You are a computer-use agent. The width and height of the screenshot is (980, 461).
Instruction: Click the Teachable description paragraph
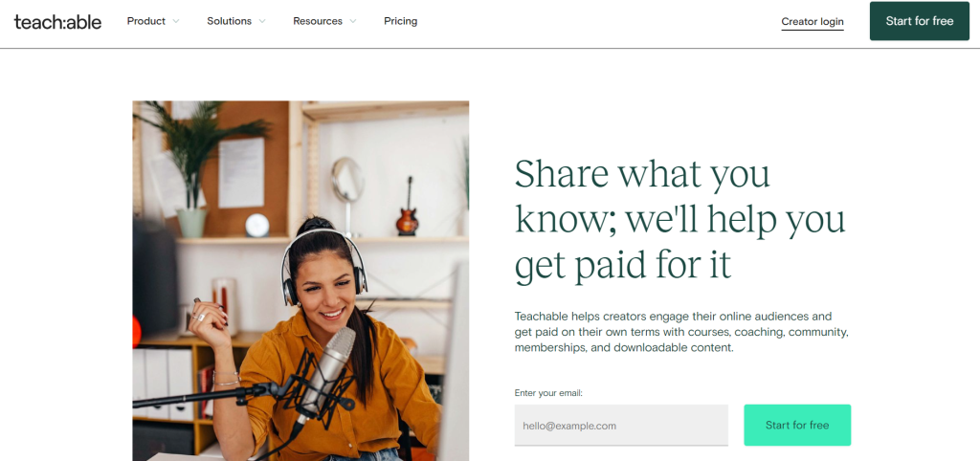(681, 332)
